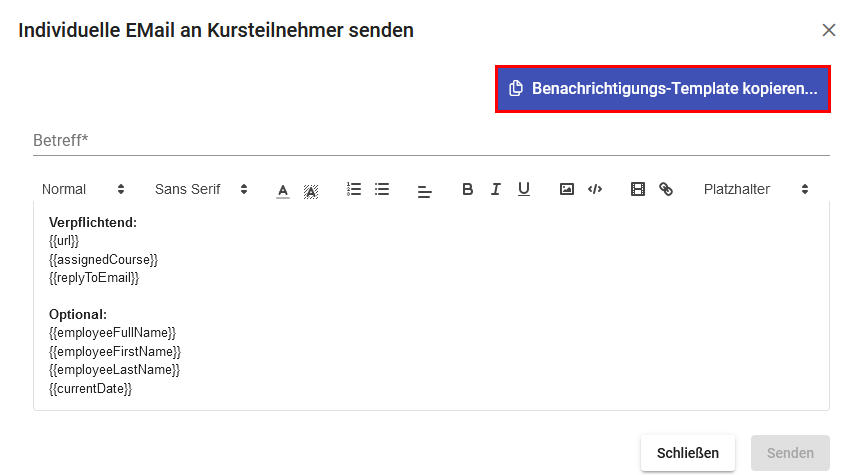Expand the Normal heading size dropdown
The width and height of the screenshot is (852, 475).
pyautogui.click(x=83, y=189)
